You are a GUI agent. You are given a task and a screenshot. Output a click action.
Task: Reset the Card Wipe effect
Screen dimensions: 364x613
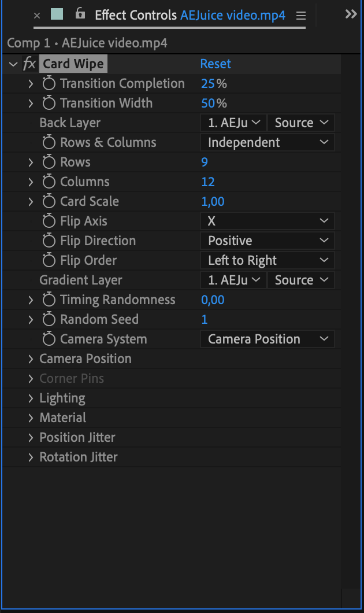click(x=216, y=64)
